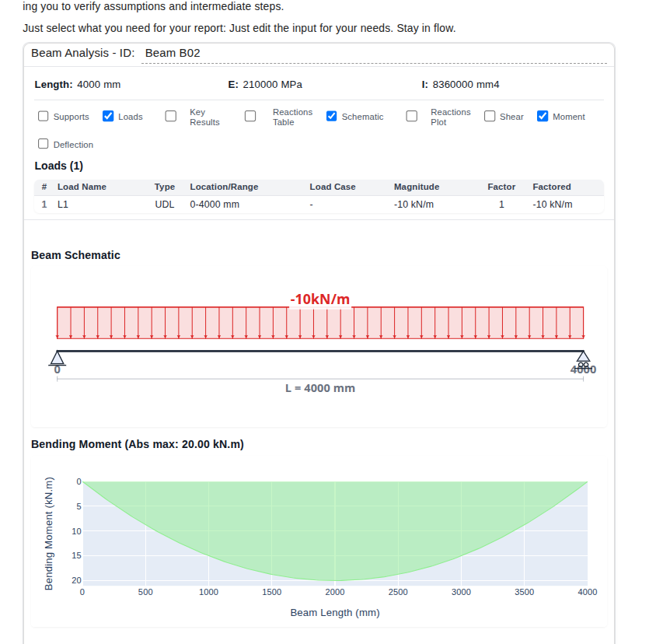
Task: Enable the Reactions Plot checkbox
Action: (x=411, y=115)
